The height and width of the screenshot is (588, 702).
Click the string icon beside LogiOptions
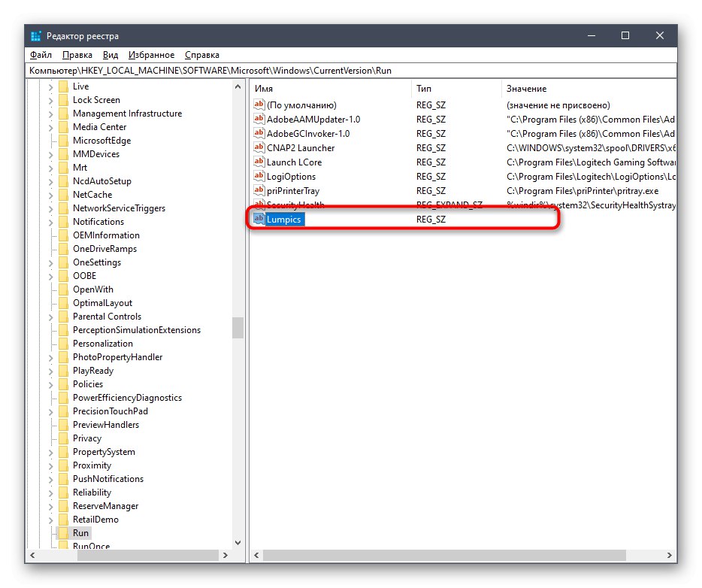(x=259, y=176)
